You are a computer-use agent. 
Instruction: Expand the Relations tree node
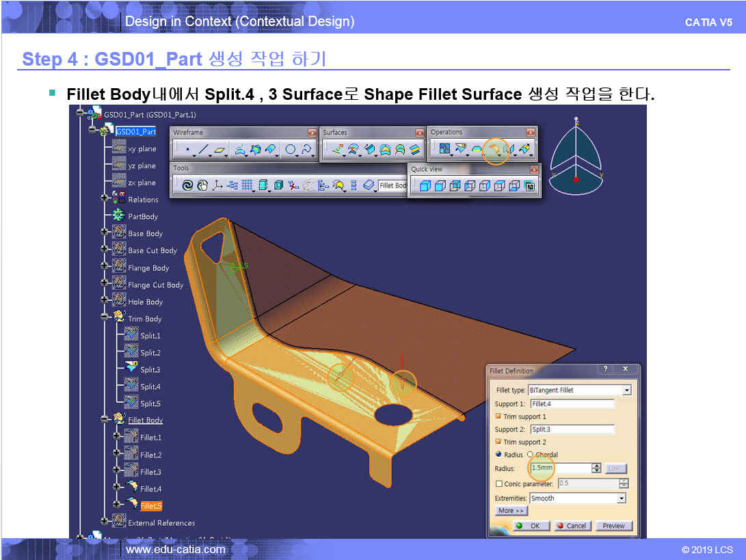[x=104, y=198]
